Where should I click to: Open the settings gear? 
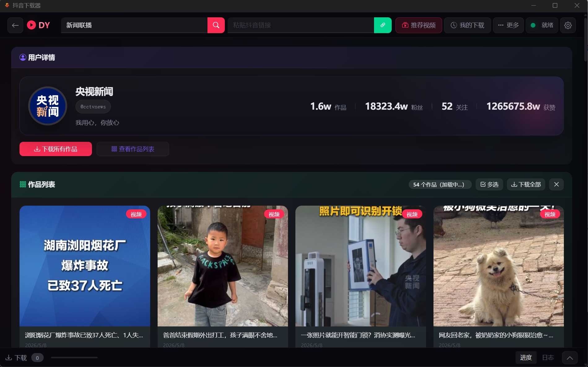568,25
